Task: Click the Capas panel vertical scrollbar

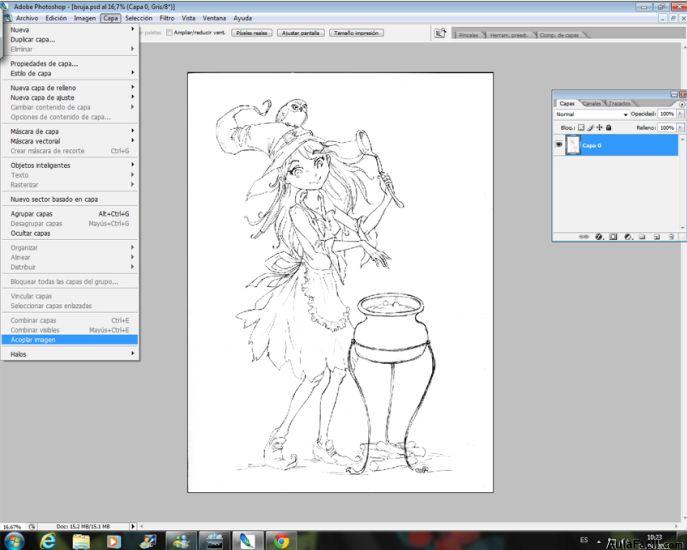Action: (682, 183)
